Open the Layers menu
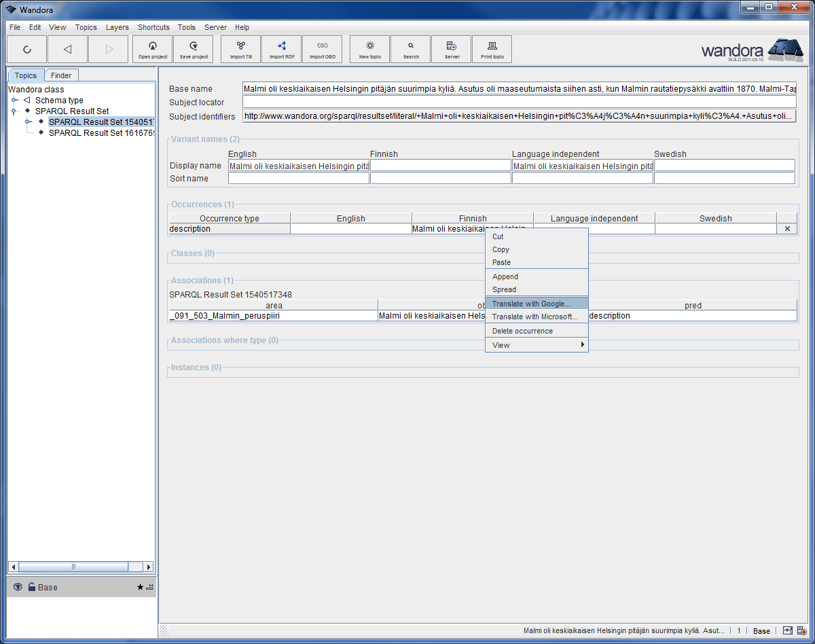Screen dimensions: 815x644 click(117, 27)
